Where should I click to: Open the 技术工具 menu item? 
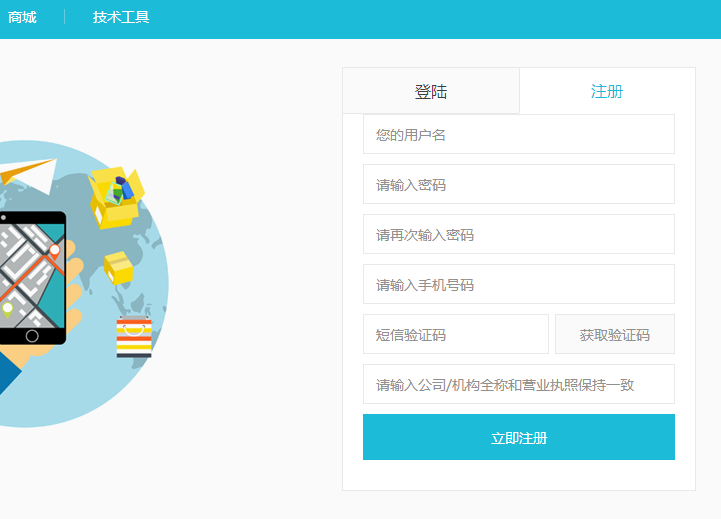click(x=121, y=17)
